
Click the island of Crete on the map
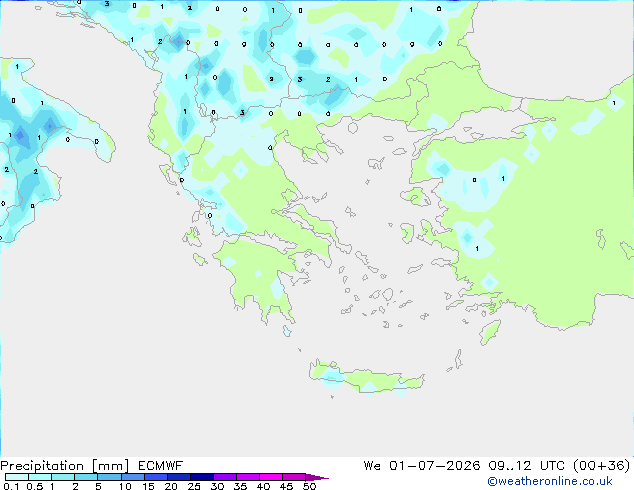(x=366, y=378)
